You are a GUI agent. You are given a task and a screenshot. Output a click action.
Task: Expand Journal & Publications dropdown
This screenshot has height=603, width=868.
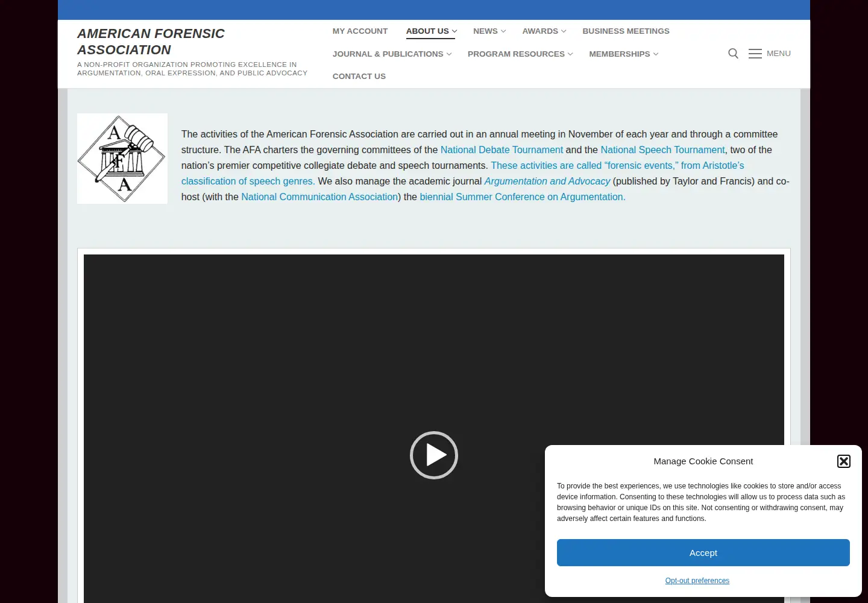point(392,54)
